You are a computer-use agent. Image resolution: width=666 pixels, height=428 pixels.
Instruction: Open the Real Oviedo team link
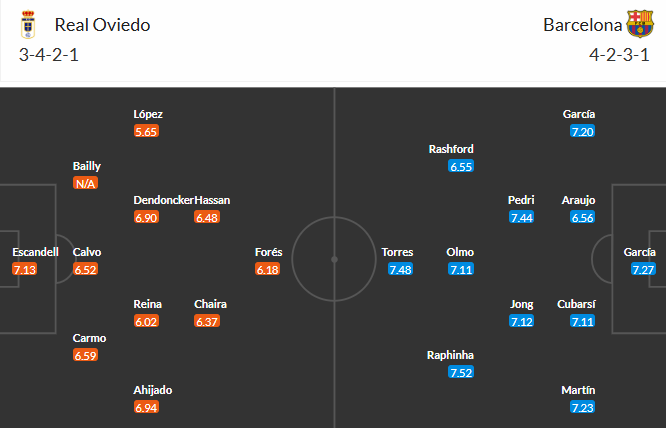(103, 25)
